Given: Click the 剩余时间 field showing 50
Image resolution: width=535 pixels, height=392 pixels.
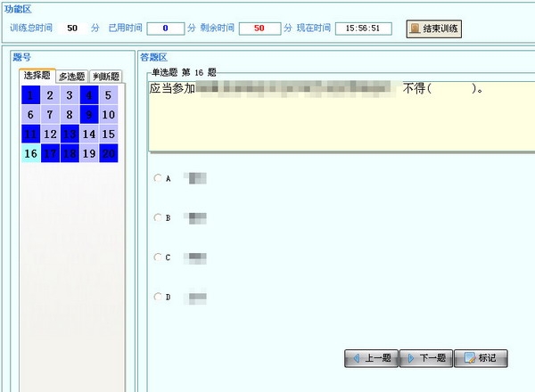Looking at the screenshot, I should click(x=259, y=29).
